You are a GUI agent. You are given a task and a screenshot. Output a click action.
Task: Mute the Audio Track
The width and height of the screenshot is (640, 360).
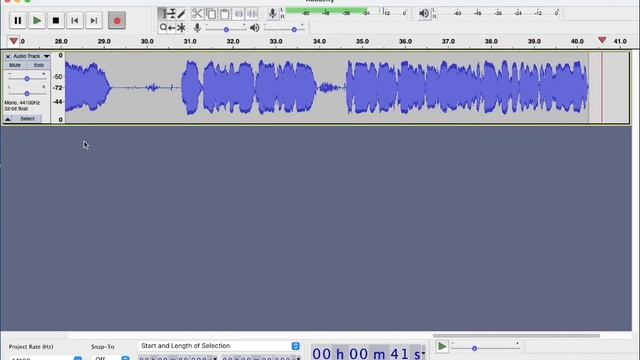pyautogui.click(x=15, y=65)
